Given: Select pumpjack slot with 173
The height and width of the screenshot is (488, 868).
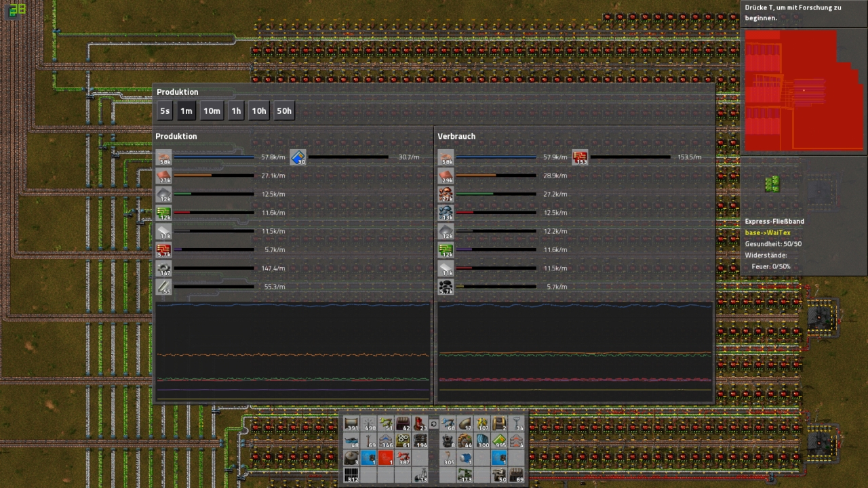Looking at the screenshot, I should [465, 475].
